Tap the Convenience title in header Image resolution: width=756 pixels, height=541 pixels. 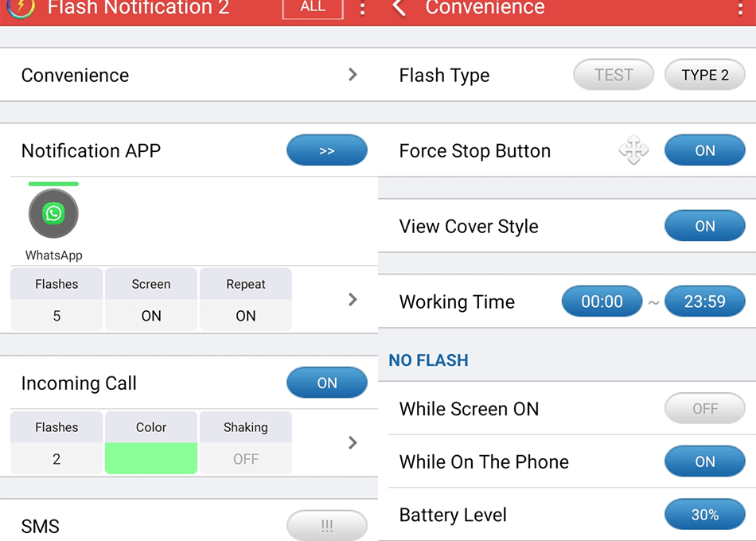tap(485, 7)
